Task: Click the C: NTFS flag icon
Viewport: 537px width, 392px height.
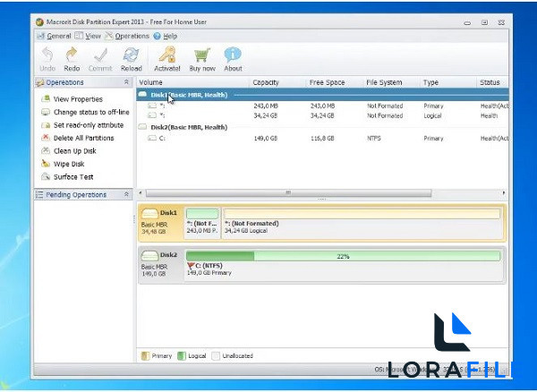Action: coord(191,266)
